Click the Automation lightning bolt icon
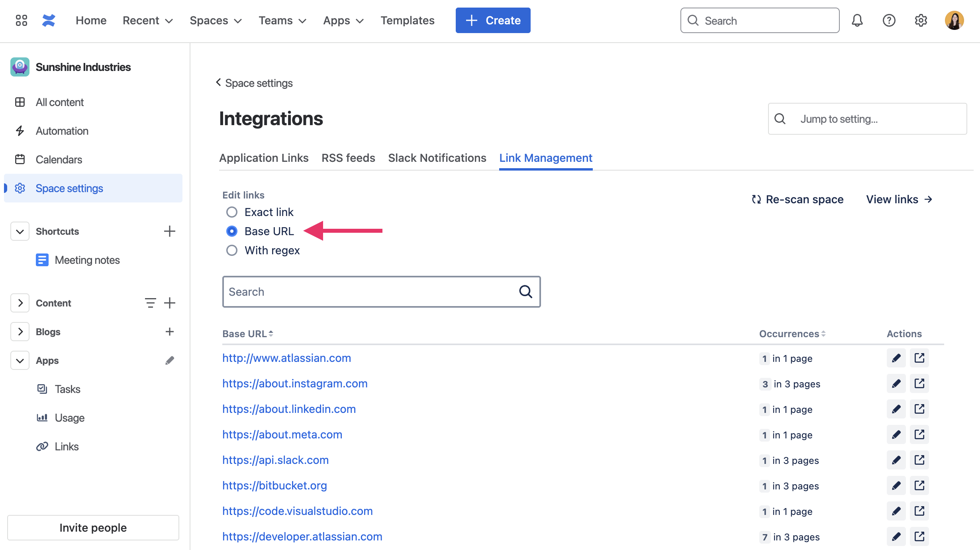This screenshot has width=980, height=550. click(20, 131)
